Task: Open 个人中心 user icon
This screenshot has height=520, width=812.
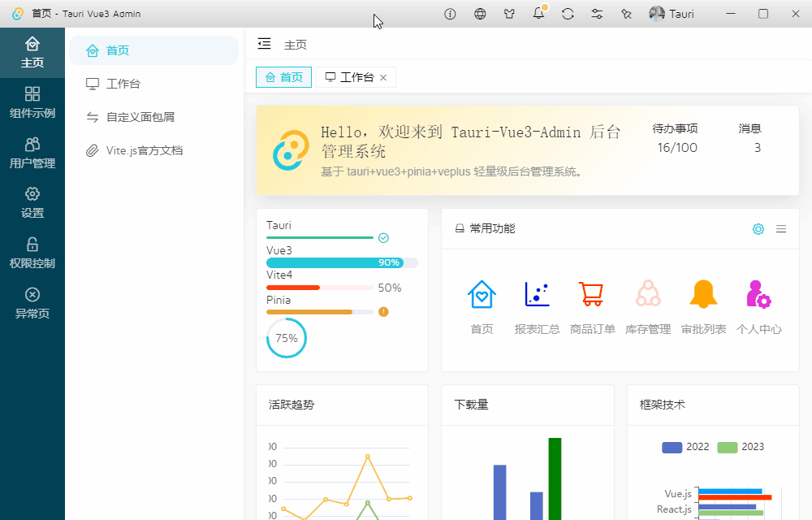Action: pyautogui.click(x=758, y=294)
